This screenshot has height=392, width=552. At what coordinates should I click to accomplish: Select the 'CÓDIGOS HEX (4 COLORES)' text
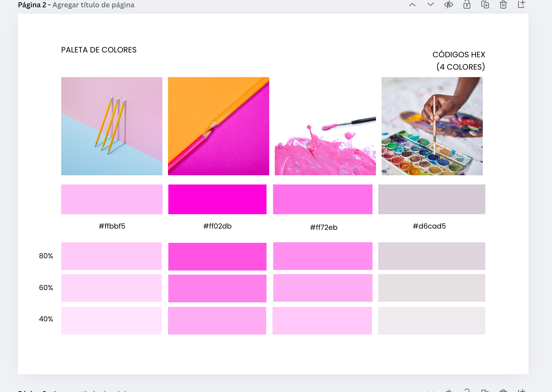[459, 61]
